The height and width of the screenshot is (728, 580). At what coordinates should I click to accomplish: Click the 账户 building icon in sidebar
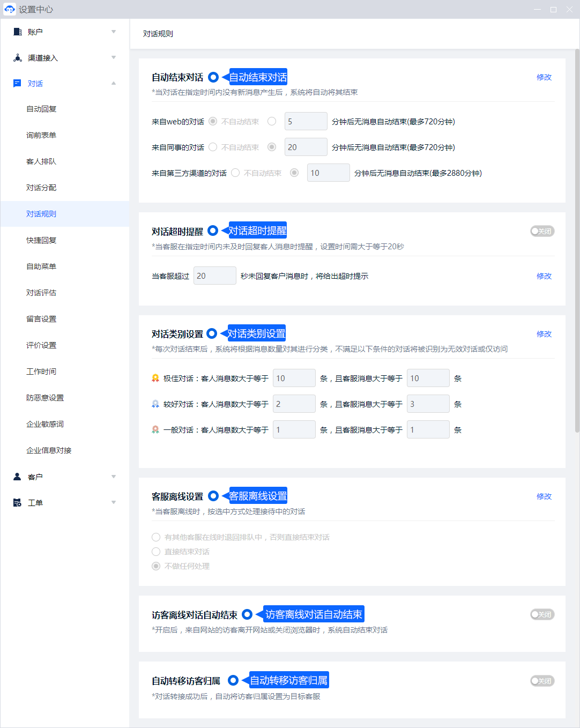click(x=17, y=32)
